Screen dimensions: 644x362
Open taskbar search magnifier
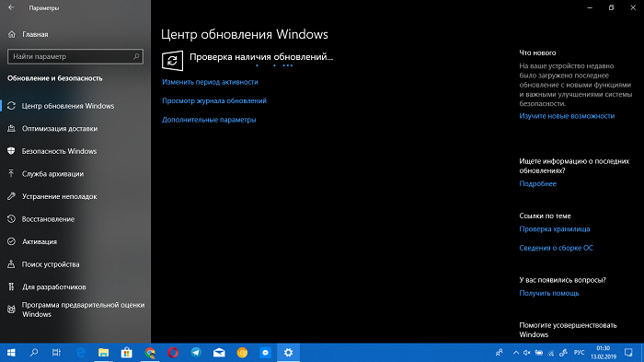34,353
